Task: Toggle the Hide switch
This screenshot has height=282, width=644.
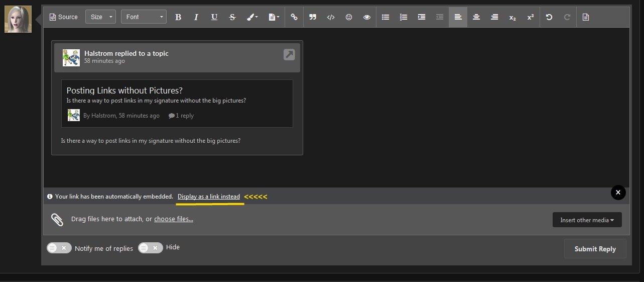Action: tap(151, 248)
